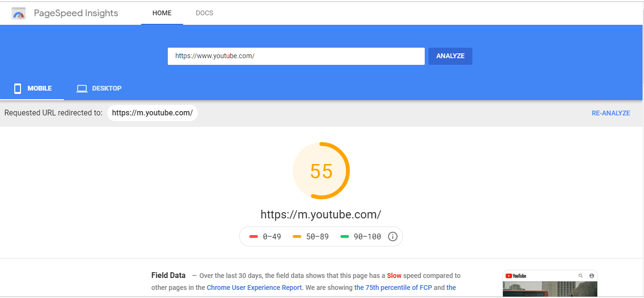Switch to the HOME tab
Screen dimensions: 644x298
point(162,13)
